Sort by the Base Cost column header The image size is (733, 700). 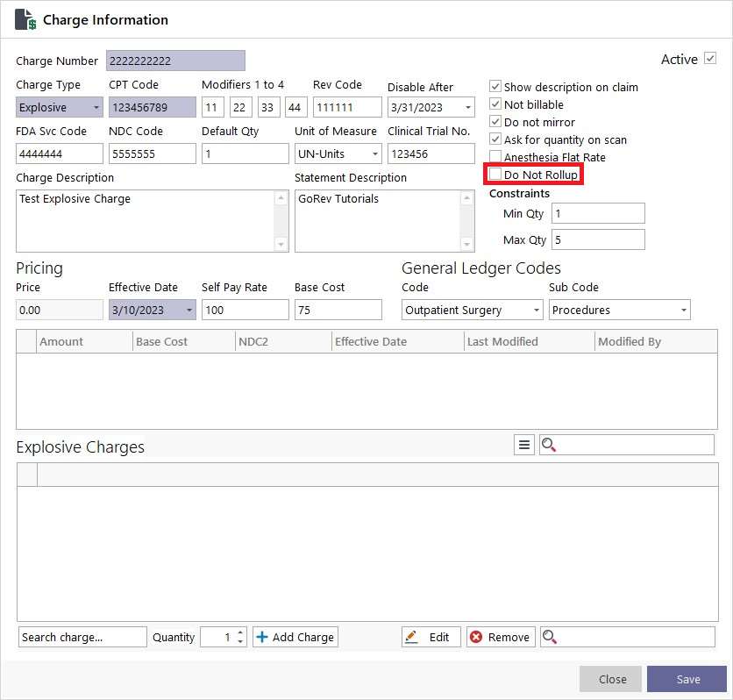click(x=184, y=341)
